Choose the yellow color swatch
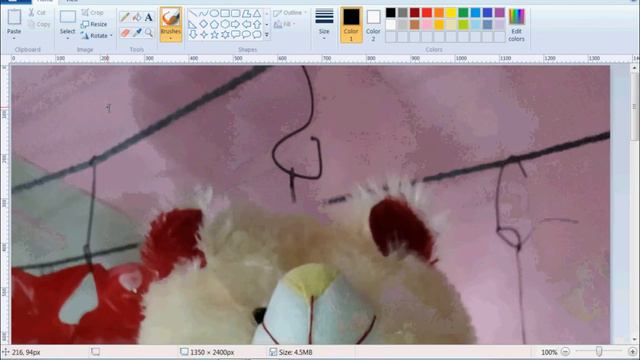The image size is (640, 360). (451, 13)
